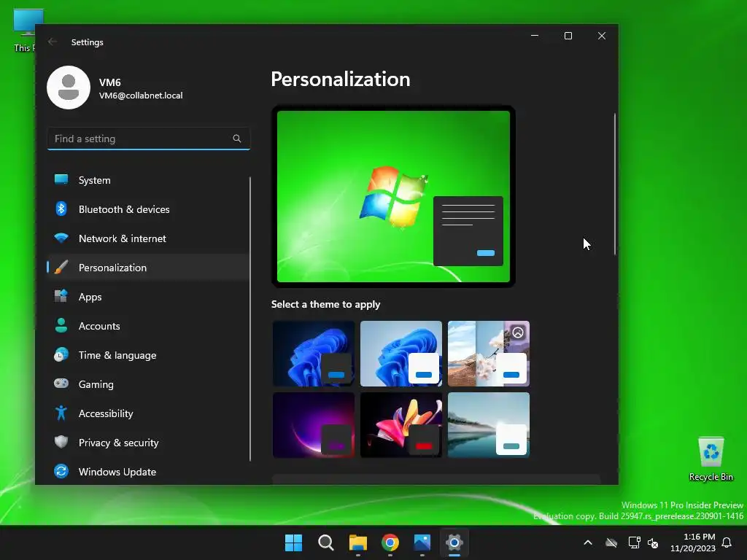Viewport: 747px width, 560px height.
Task: Click the back arrow in Settings
Action: tap(53, 42)
